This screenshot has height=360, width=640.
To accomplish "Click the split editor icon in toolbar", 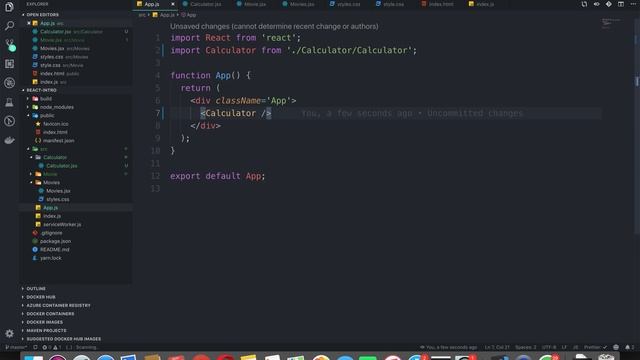I will pos(621,4).
